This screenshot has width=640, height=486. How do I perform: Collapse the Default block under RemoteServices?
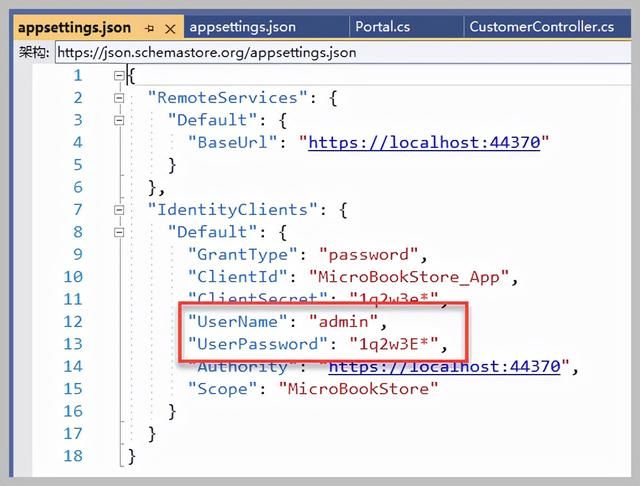120,120
